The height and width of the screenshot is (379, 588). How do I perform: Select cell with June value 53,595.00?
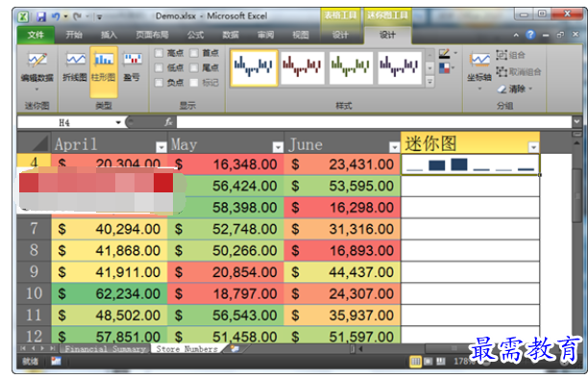point(342,186)
